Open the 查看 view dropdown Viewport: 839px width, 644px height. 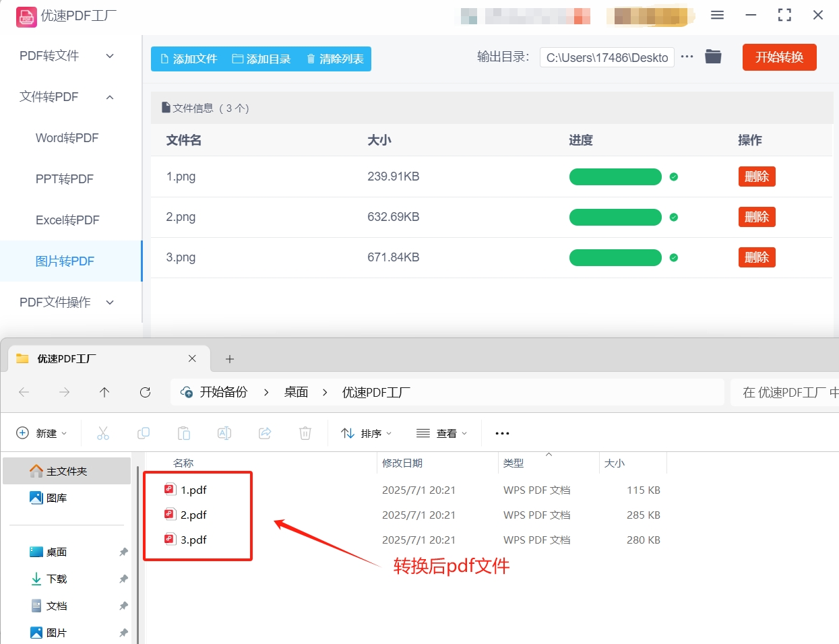(x=441, y=433)
